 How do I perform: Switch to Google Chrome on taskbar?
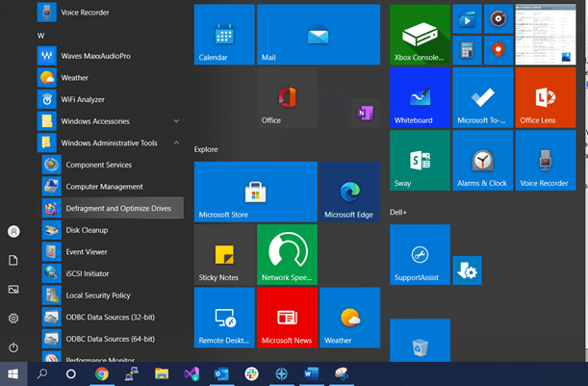coord(102,374)
